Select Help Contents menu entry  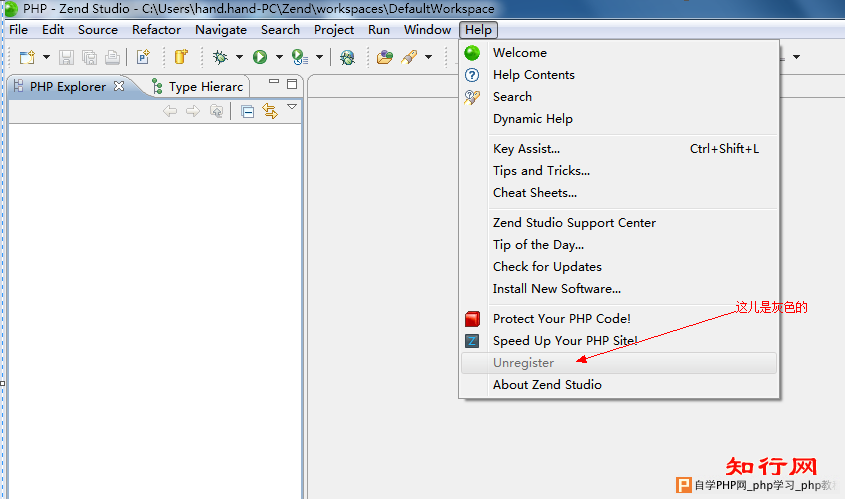pyautogui.click(x=619, y=75)
